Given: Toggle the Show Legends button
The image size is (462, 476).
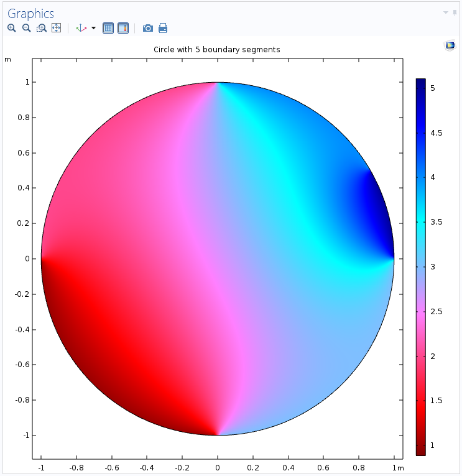Looking at the screenshot, I should tap(123, 28).
